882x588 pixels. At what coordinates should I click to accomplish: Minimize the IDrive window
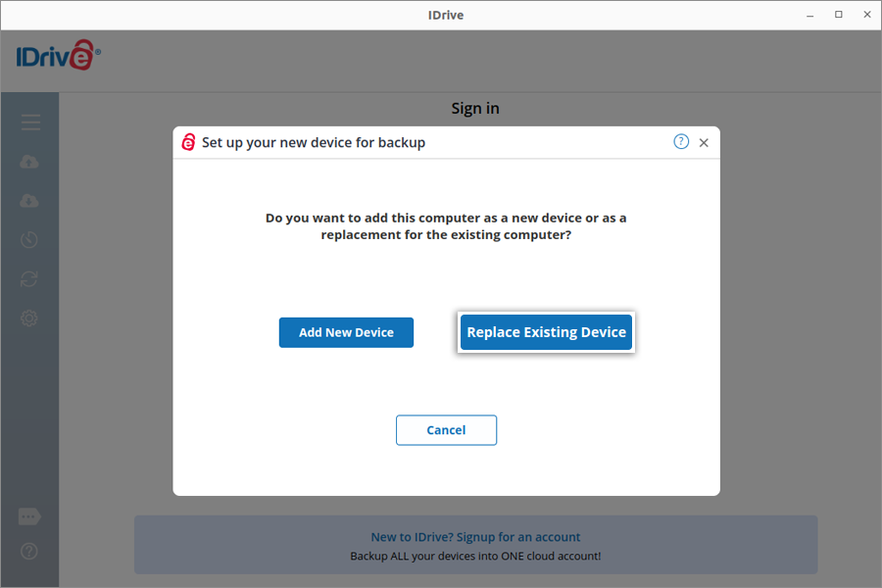click(809, 15)
